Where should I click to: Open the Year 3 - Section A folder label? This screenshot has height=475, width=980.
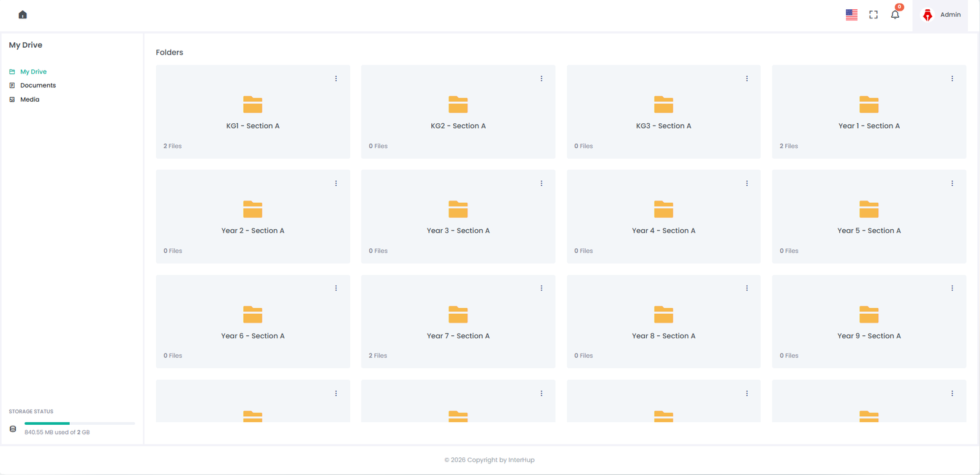458,231
